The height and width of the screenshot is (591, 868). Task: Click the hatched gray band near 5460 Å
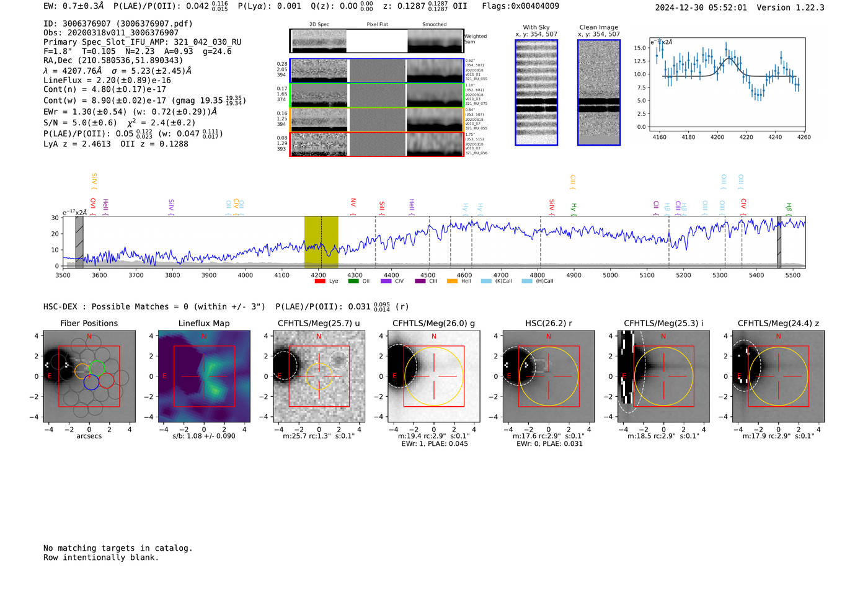[x=779, y=242]
